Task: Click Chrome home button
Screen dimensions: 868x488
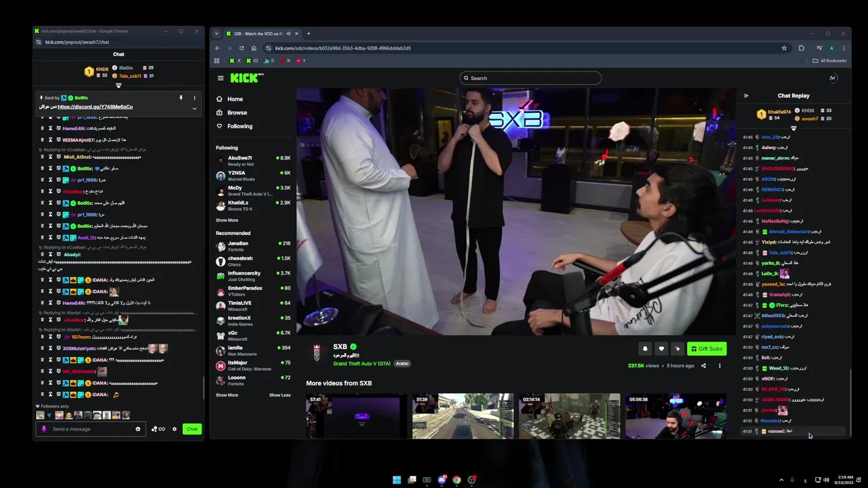Action: coord(254,48)
